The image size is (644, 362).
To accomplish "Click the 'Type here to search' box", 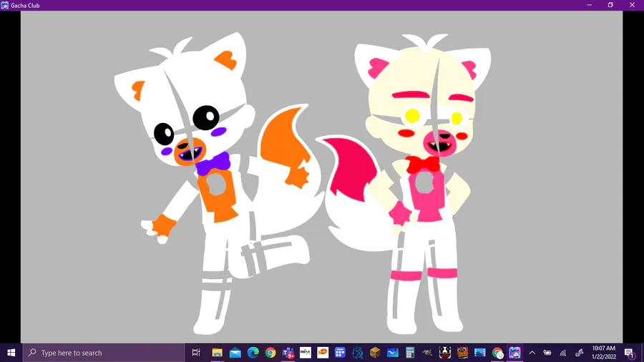I will [x=104, y=353].
